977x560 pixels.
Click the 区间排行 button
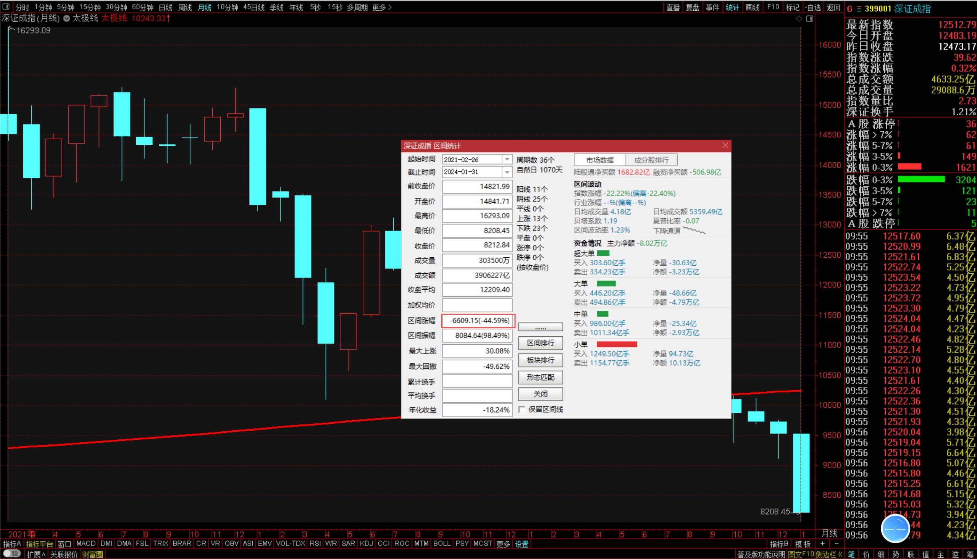540,343
